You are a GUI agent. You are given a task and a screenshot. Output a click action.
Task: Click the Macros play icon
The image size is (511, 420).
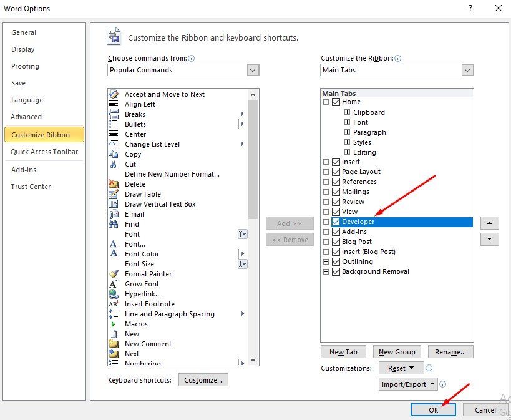pos(113,324)
